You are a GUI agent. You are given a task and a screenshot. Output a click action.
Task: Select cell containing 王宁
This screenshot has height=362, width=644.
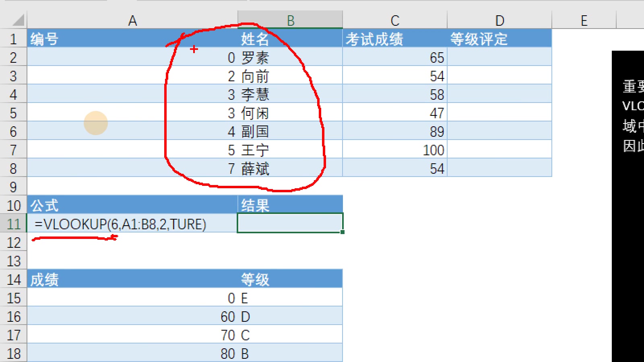click(x=290, y=150)
